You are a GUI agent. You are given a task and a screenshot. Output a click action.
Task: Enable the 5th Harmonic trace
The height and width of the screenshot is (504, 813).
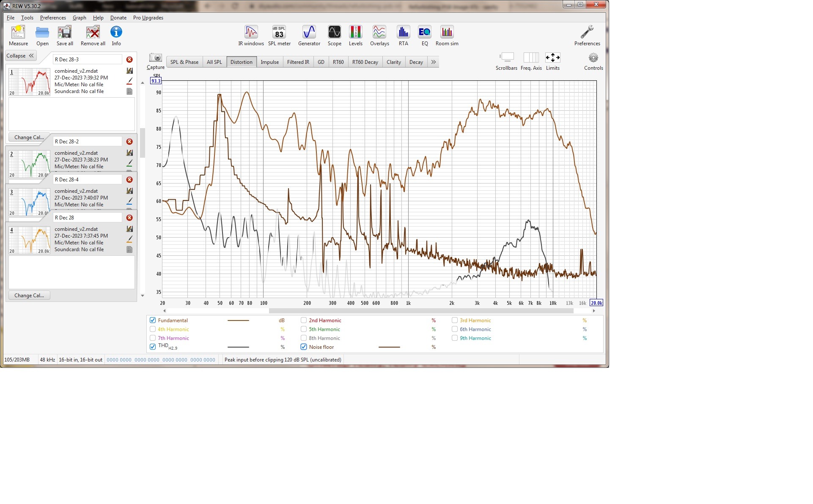point(304,329)
